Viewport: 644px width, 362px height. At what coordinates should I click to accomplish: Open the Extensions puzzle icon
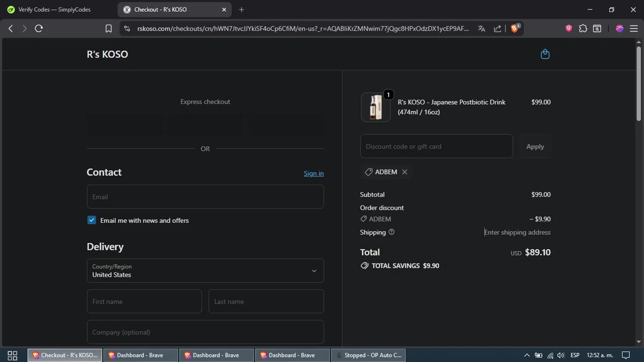pos(583,28)
